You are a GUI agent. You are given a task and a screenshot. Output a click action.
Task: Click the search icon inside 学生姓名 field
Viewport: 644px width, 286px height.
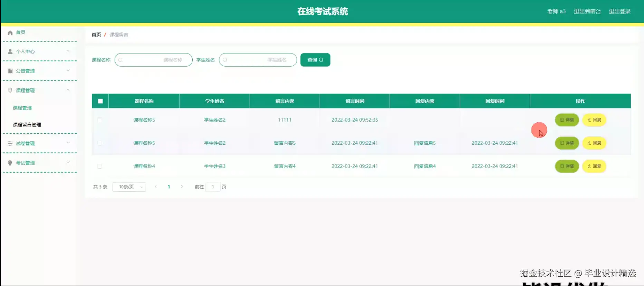[x=225, y=60]
